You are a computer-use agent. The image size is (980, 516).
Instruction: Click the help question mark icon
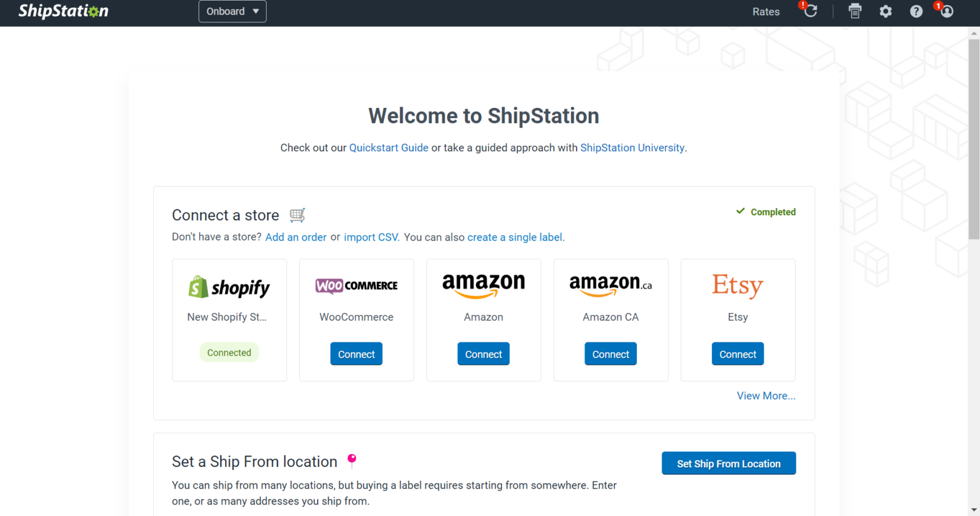click(916, 11)
